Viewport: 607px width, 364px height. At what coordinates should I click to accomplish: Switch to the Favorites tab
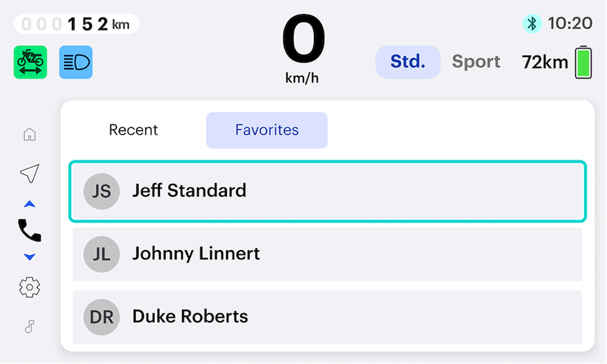pyautogui.click(x=267, y=130)
